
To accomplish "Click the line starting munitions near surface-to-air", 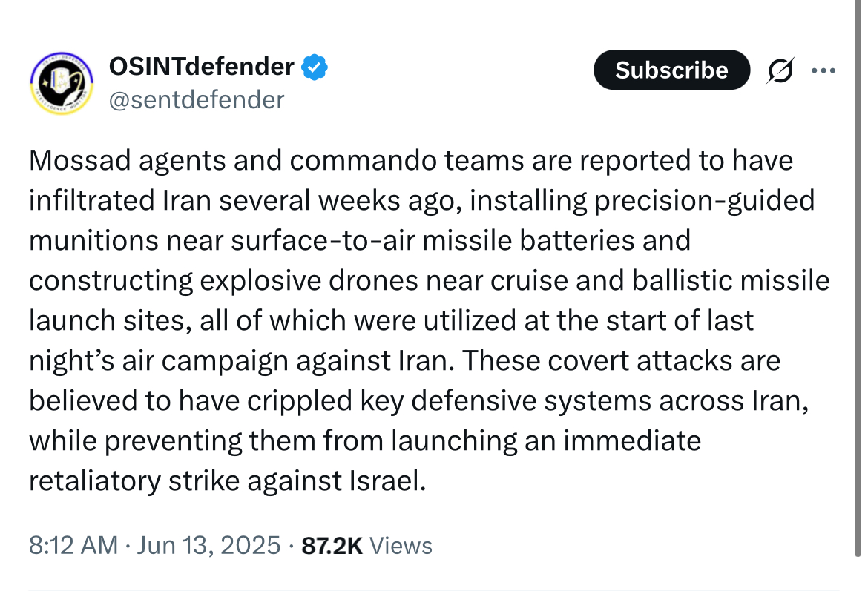I will (x=360, y=241).
